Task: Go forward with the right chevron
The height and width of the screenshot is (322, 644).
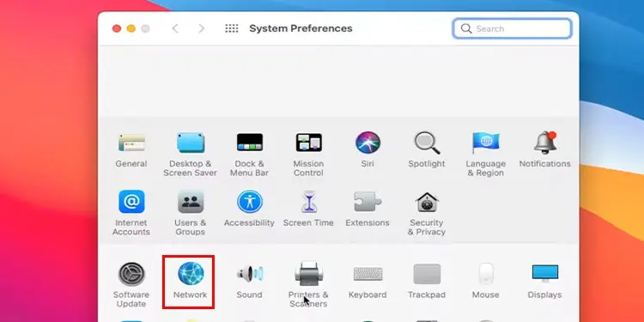Action: pyautogui.click(x=201, y=28)
